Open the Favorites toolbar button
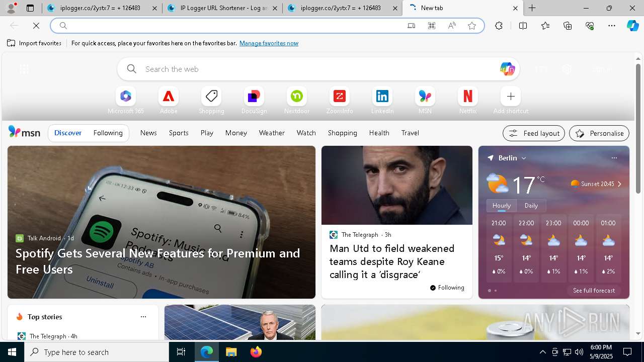The height and width of the screenshot is (362, 644). (545, 26)
